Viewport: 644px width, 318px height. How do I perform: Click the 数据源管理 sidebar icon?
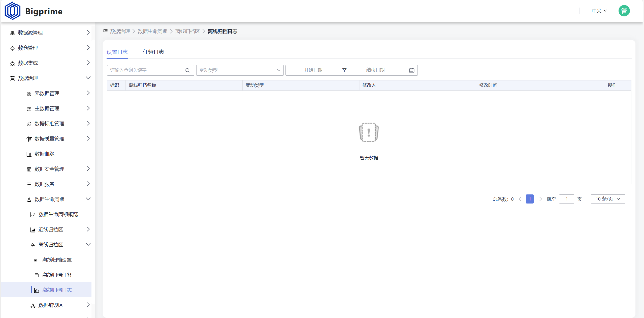coord(12,33)
